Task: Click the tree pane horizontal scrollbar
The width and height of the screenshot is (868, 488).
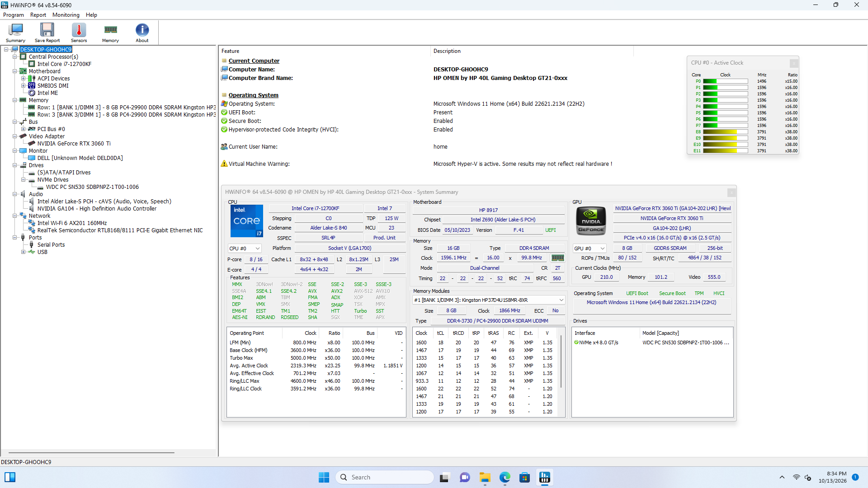Action: (x=91, y=452)
